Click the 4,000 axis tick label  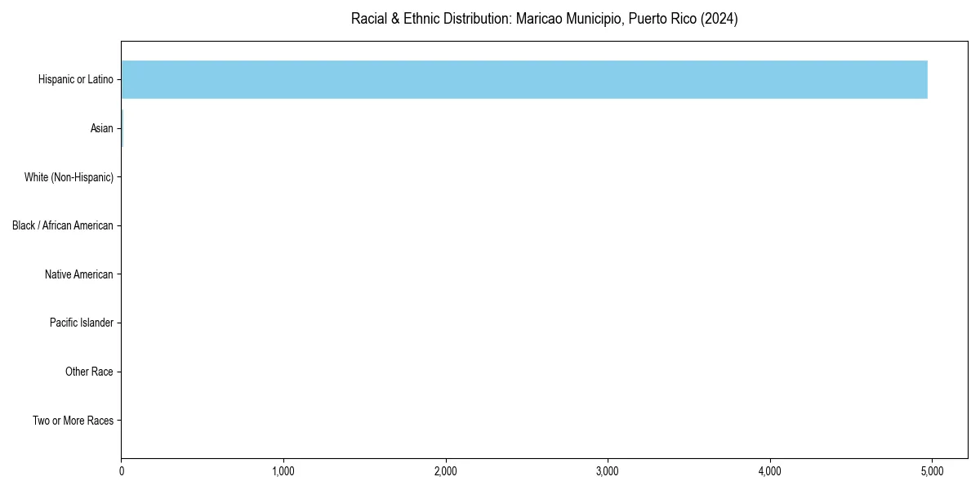[x=770, y=469]
